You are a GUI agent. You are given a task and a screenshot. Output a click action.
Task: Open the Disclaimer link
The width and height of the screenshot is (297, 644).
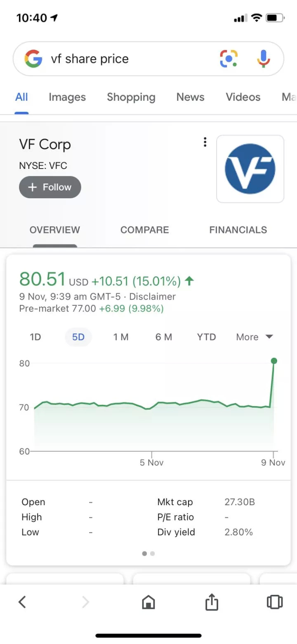(x=153, y=297)
